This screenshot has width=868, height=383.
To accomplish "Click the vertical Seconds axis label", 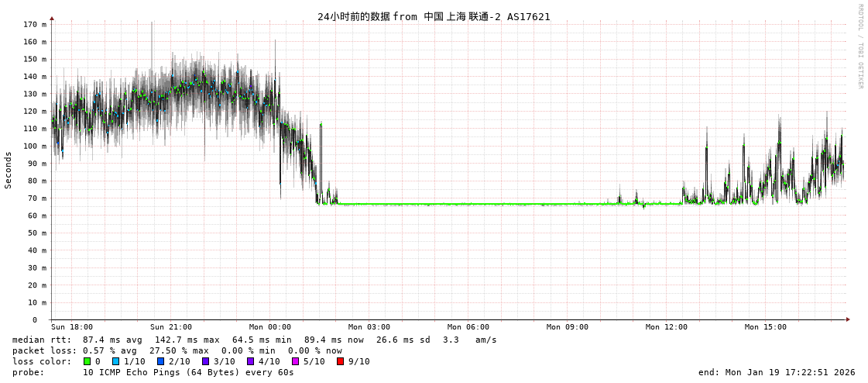I will (9, 170).
